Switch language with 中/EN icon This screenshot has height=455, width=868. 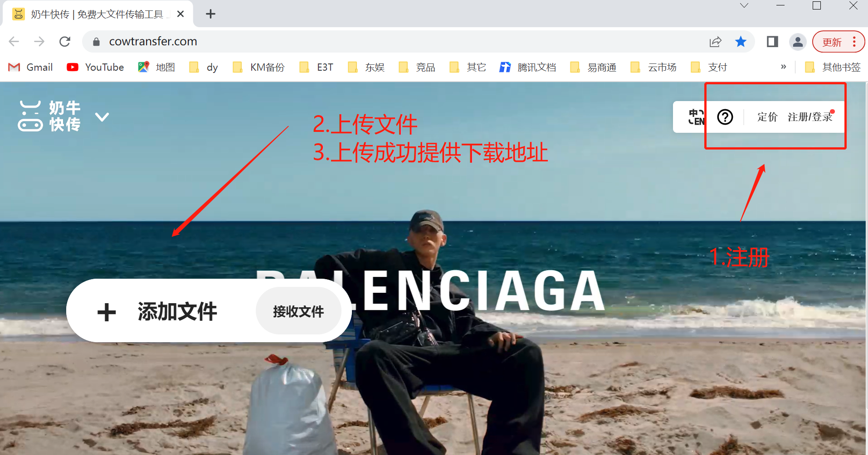(696, 117)
